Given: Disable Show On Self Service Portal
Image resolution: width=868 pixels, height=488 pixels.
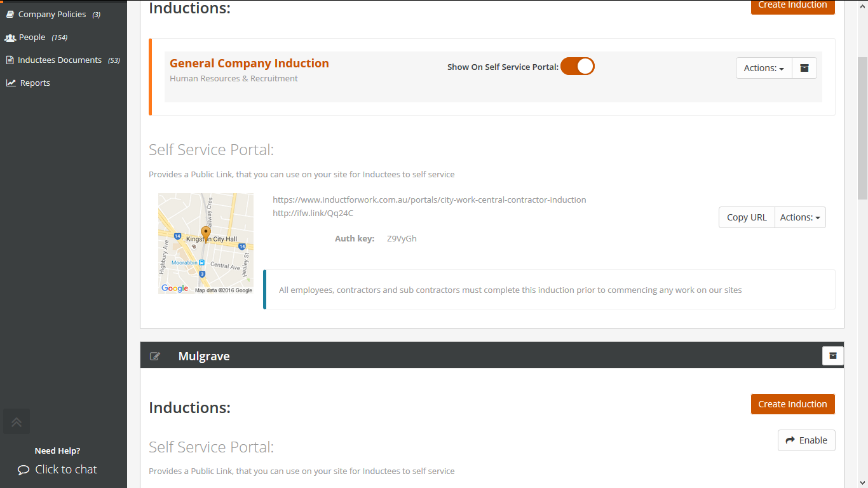Looking at the screenshot, I should pos(577,65).
